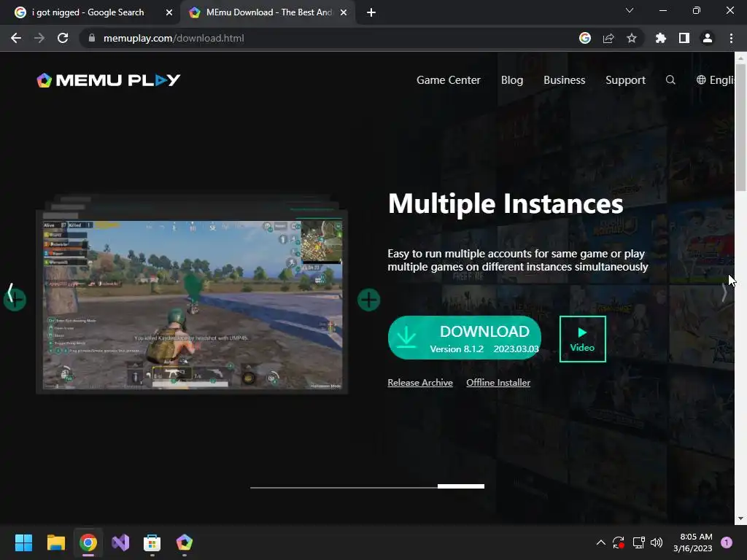
Task: Bookmark this page star icon
Action: point(632,38)
